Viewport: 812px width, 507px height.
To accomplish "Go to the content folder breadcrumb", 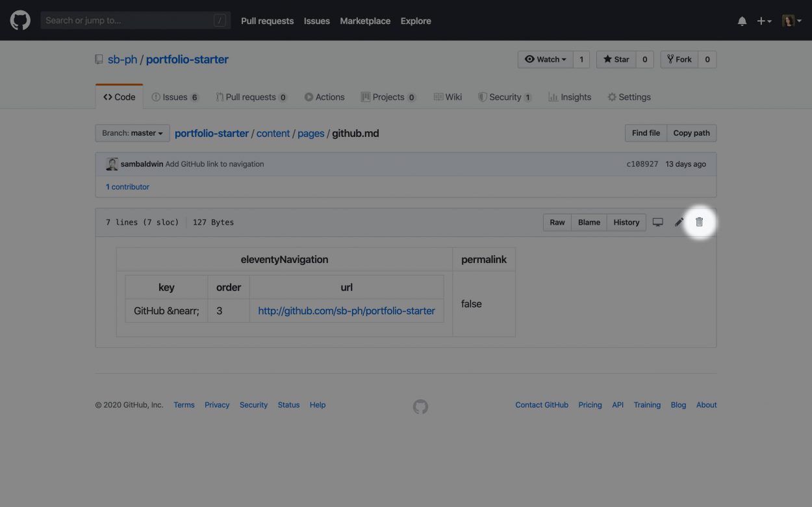I will [273, 133].
